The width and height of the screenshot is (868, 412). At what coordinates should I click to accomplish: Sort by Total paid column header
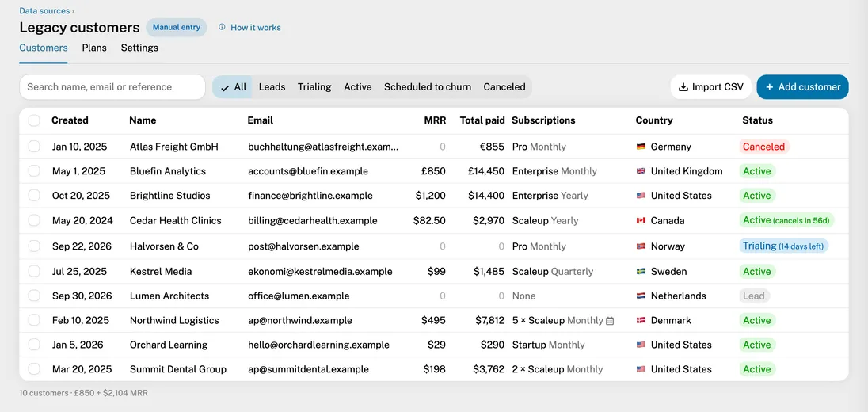click(x=482, y=120)
